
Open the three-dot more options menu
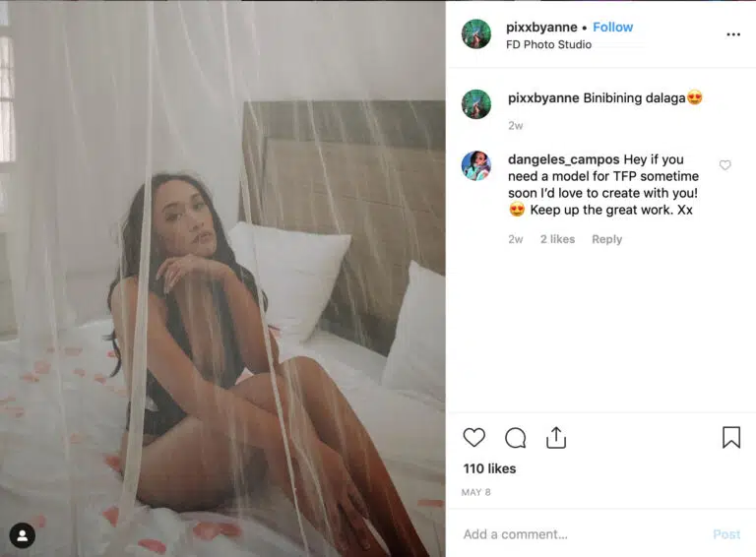733,34
